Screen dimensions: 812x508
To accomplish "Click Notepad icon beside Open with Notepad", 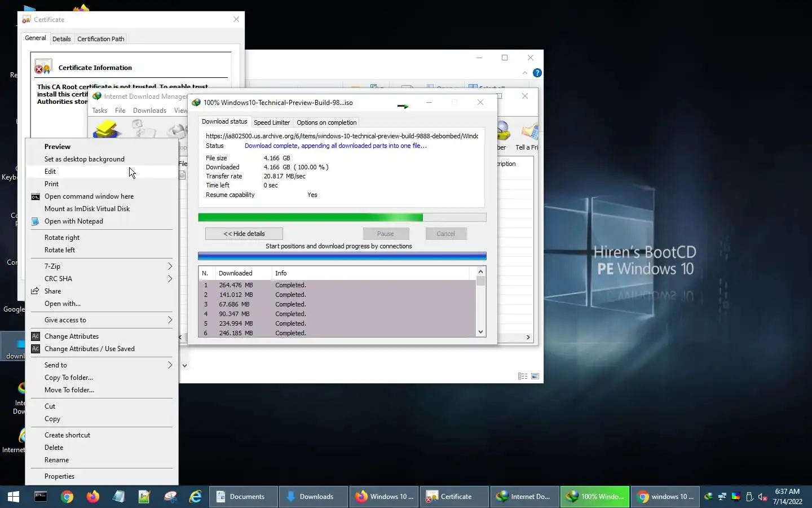I will 35,221.
